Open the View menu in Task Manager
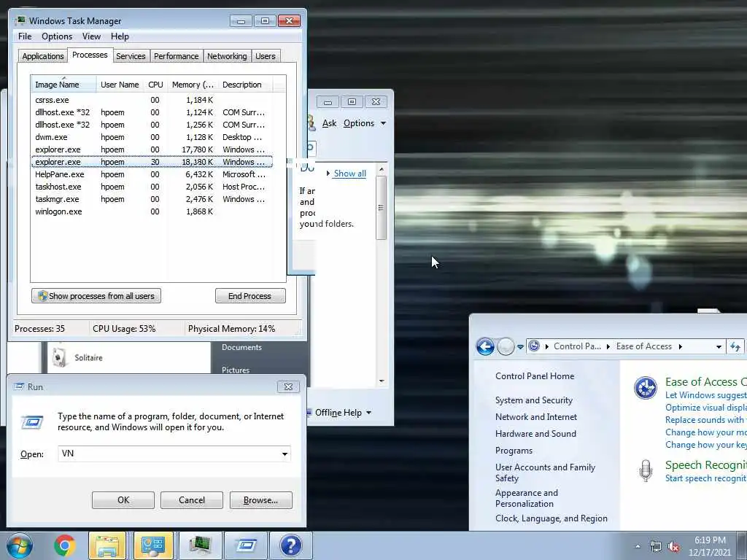This screenshot has height=560, width=747. point(91,36)
